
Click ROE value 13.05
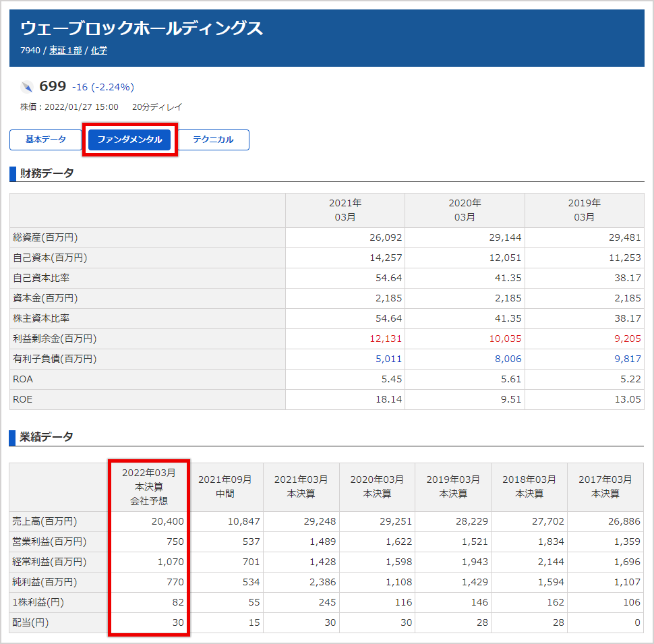pyautogui.click(x=627, y=399)
